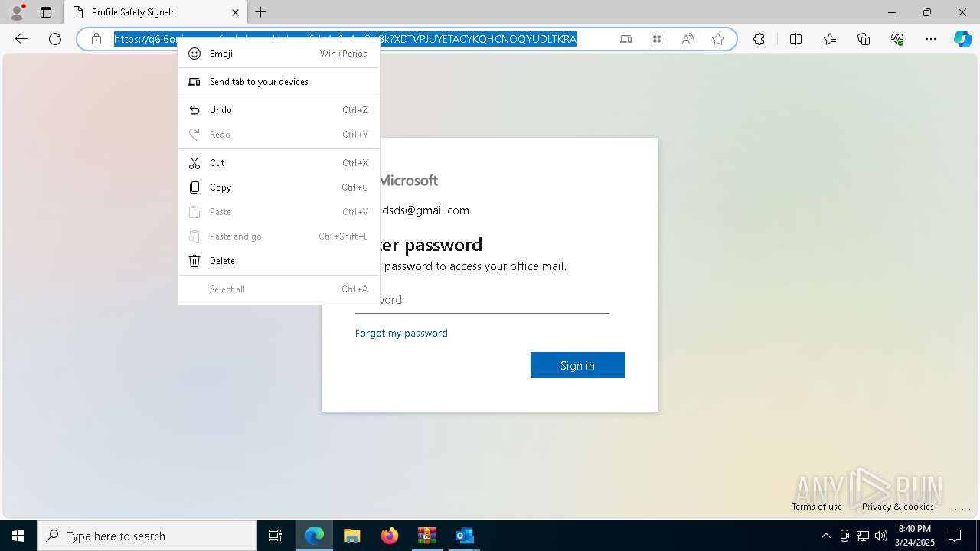The width and height of the screenshot is (980, 551).
Task: Open Privacy & cookies link
Action: (897, 507)
